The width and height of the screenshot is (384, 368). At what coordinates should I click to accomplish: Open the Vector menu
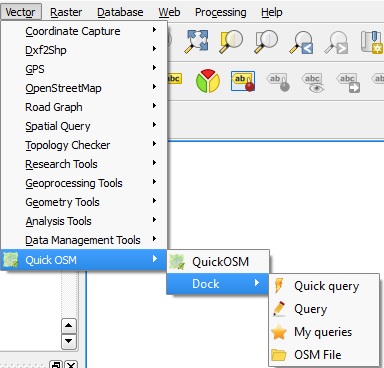click(21, 12)
